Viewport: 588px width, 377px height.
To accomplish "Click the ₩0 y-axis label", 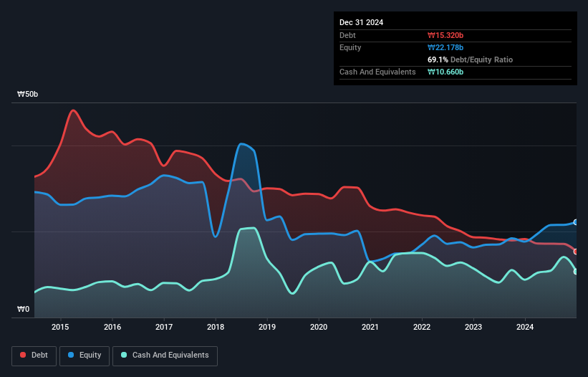I will (23, 309).
